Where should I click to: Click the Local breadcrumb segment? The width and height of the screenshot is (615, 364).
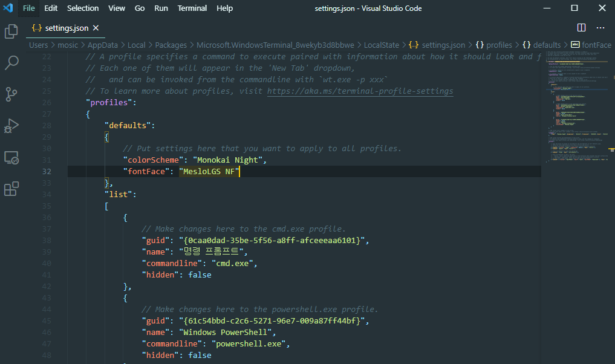click(x=136, y=45)
